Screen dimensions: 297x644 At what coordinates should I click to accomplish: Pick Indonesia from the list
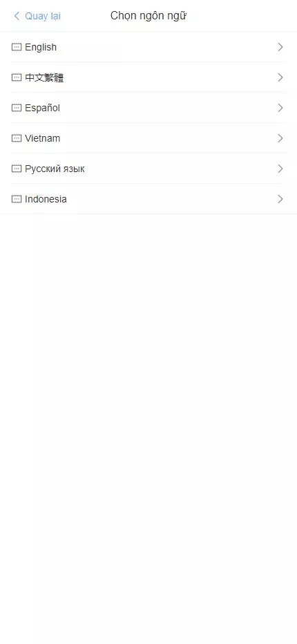(148, 199)
